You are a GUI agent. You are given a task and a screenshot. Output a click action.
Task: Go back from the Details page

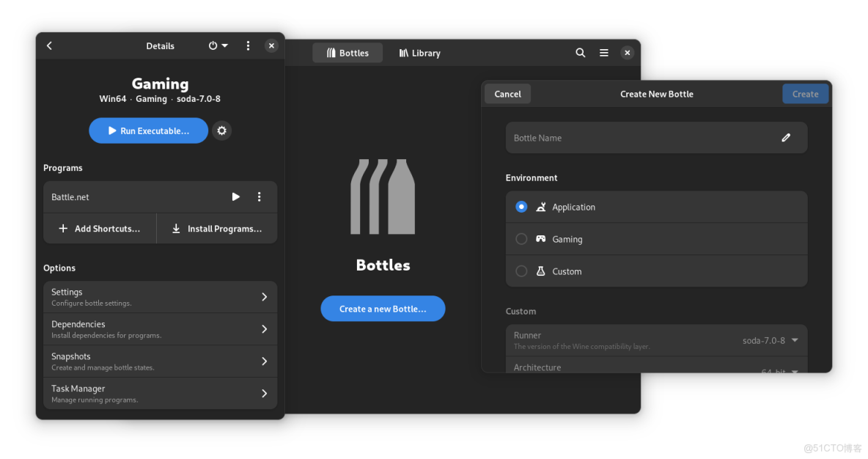pos(49,46)
